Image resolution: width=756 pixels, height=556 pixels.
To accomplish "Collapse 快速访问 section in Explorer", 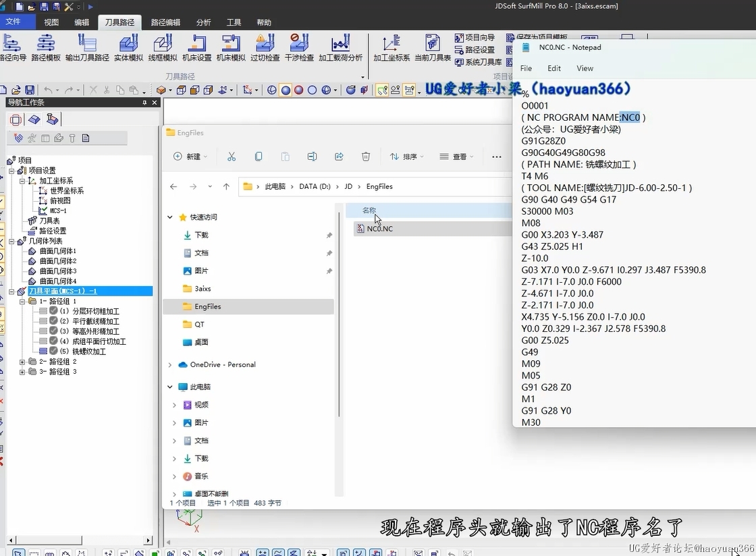I will click(170, 217).
